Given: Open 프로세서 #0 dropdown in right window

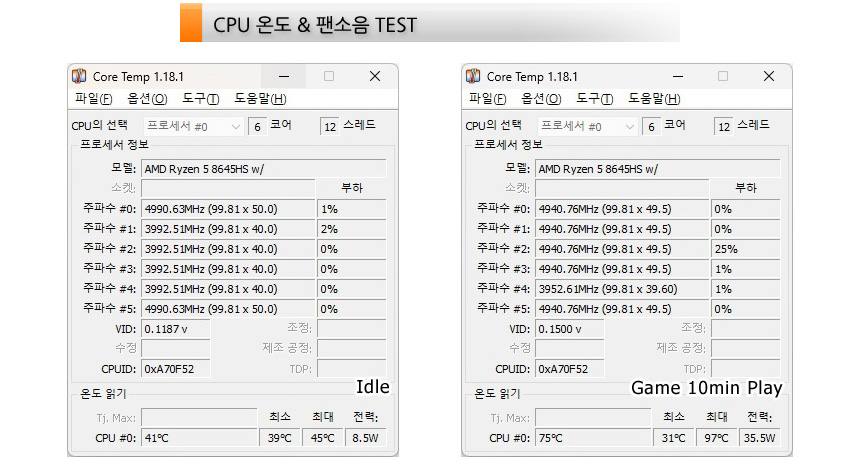Looking at the screenshot, I should (587, 126).
